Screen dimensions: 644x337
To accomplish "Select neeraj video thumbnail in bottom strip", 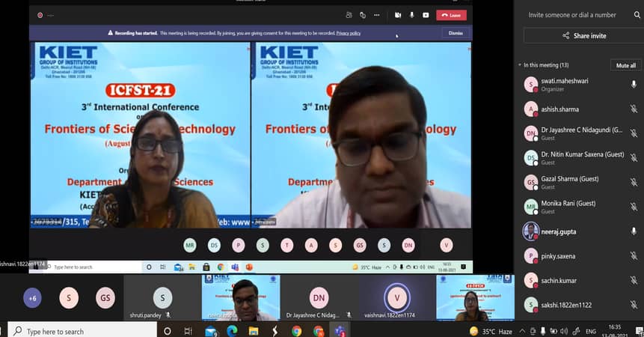I will pyautogui.click(x=240, y=297).
